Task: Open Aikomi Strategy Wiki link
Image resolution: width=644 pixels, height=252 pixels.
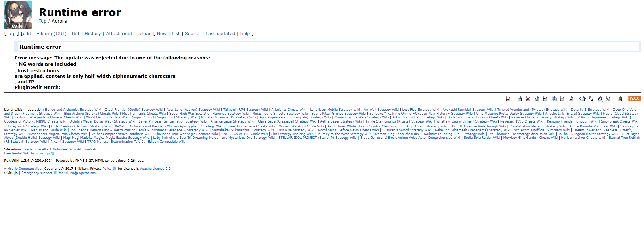Action: point(67,142)
